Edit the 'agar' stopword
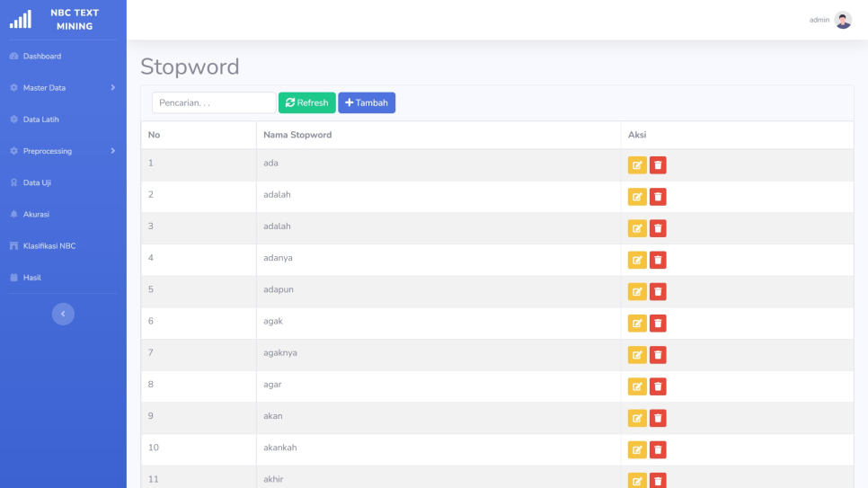This screenshot has height=488, width=868. [637, 386]
